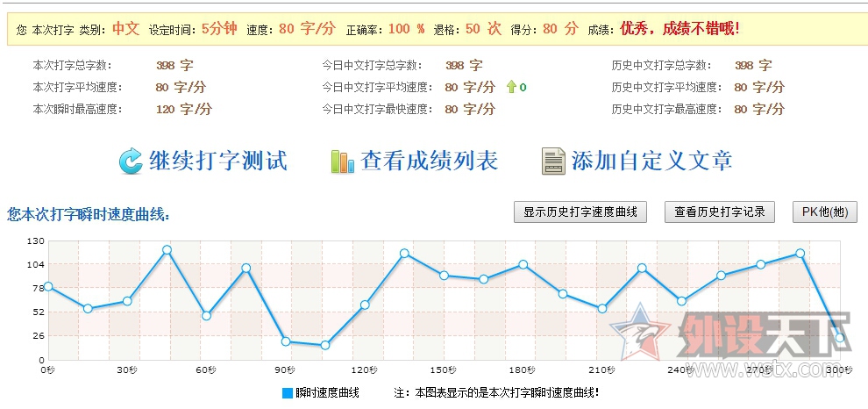Image resolution: width=868 pixels, height=409 pixels.
Task: Click the 150秒 x-axis label
Action: click(443, 370)
